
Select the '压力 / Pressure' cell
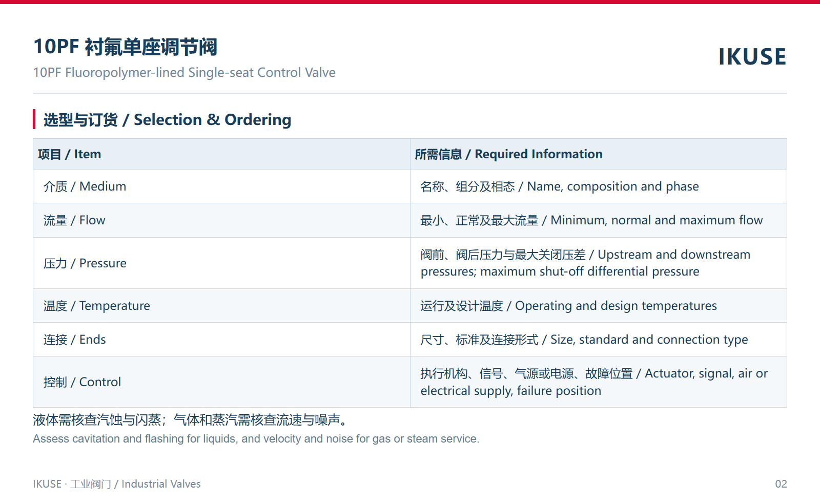pyautogui.click(x=221, y=263)
